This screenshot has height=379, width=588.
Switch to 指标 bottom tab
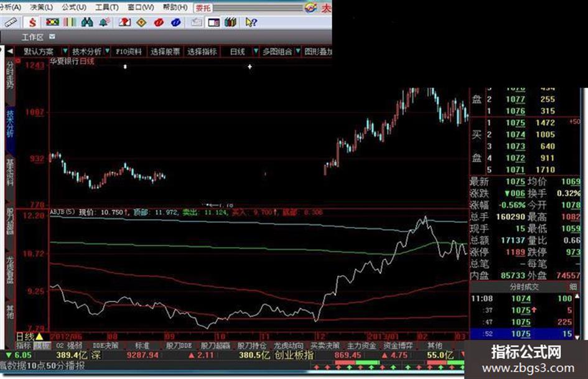pyautogui.click(x=23, y=345)
